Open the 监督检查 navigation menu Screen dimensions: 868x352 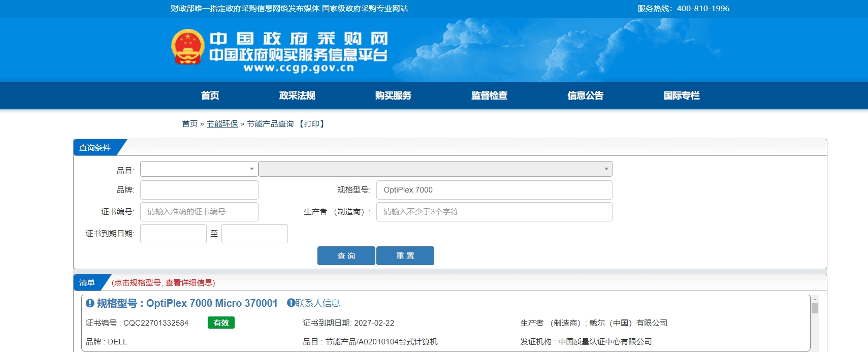pyautogui.click(x=489, y=95)
